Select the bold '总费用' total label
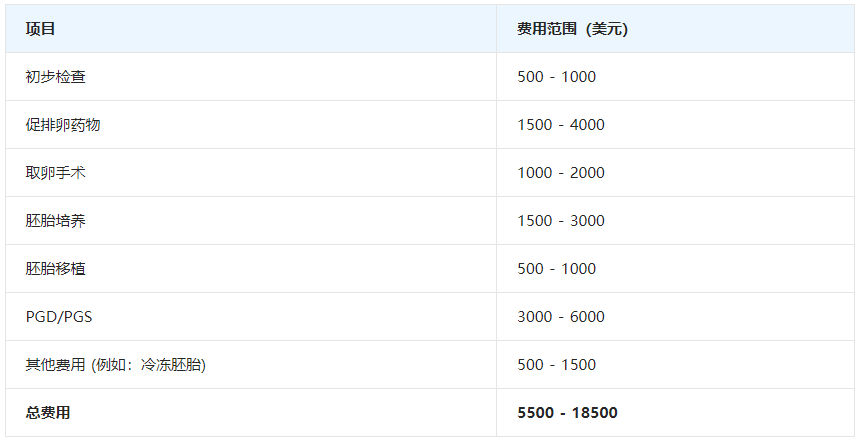Screen dimensions: 856x445 48,413
